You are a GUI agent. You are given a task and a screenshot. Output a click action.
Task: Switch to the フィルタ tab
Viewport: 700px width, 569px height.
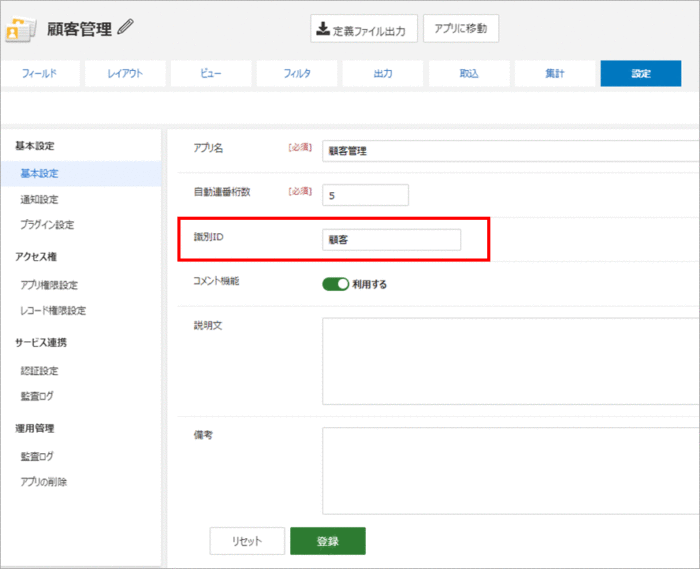297,73
